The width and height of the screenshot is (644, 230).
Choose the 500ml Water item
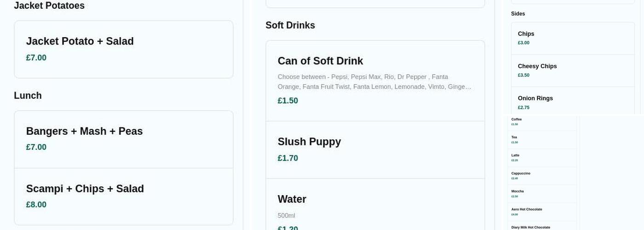[375, 207]
